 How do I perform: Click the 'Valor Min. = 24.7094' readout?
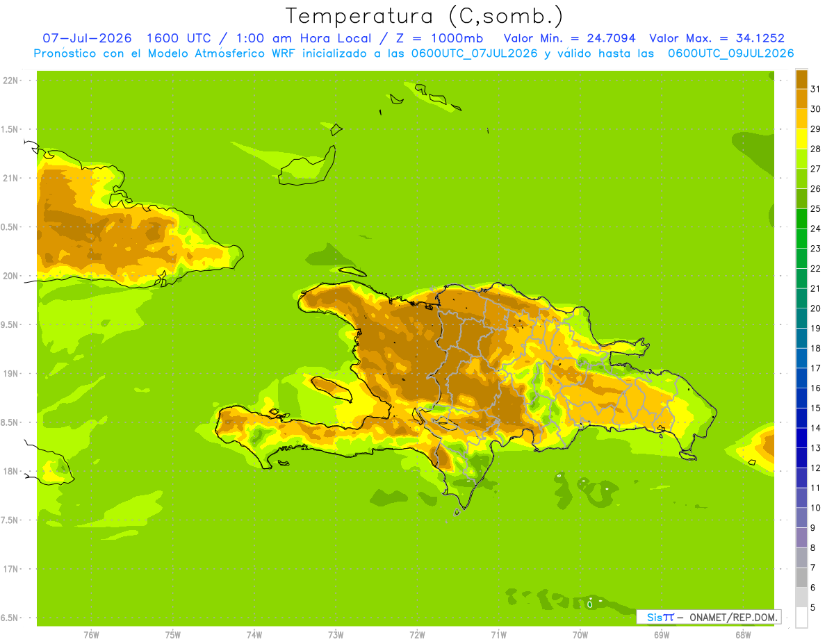(x=569, y=38)
